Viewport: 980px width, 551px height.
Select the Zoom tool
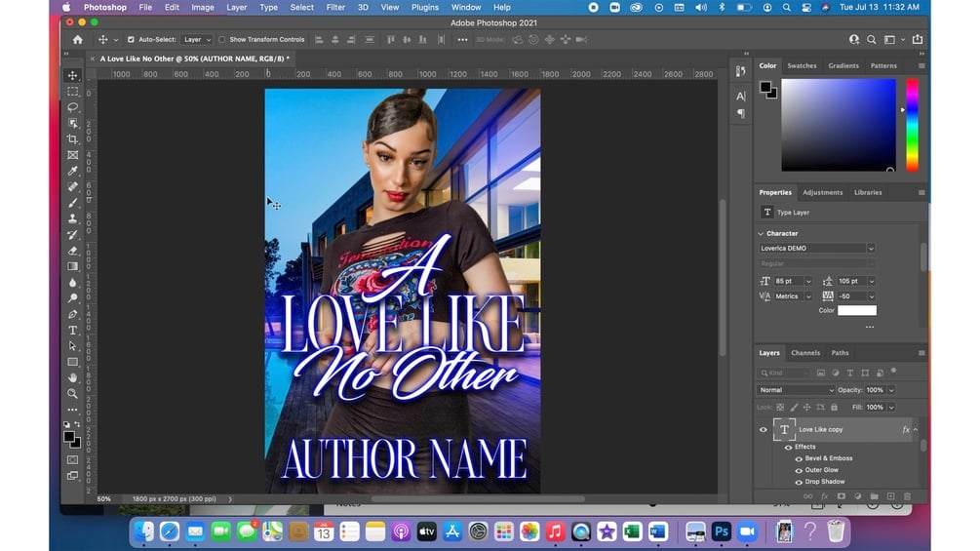point(73,393)
